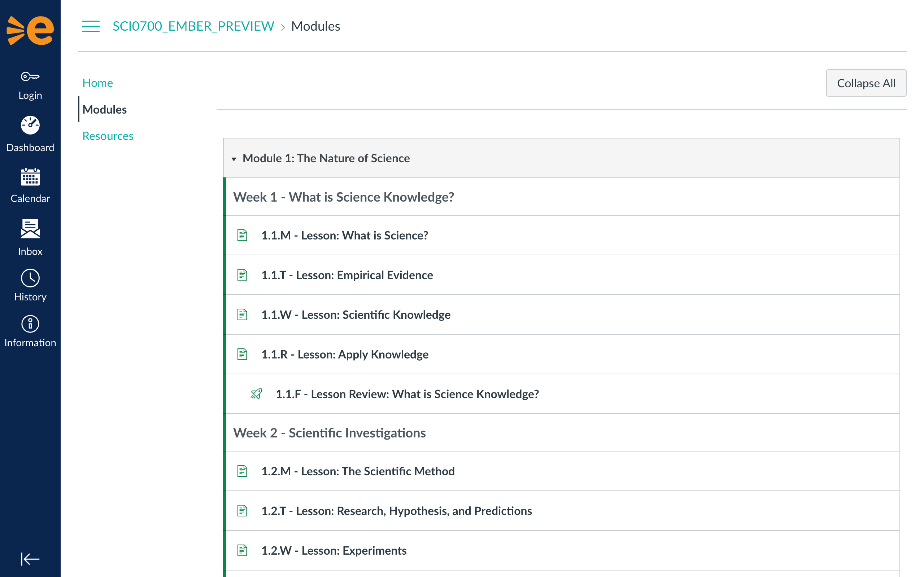Screen dimensions: 924x577
Task: Check the Inbox via its envelope icon
Action: click(x=30, y=229)
